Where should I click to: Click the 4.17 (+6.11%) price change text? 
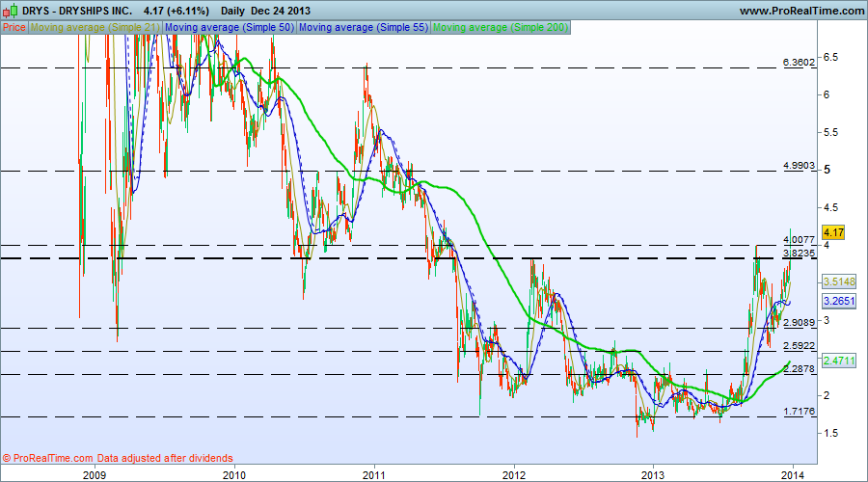pyautogui.click(x=176, y=11)
